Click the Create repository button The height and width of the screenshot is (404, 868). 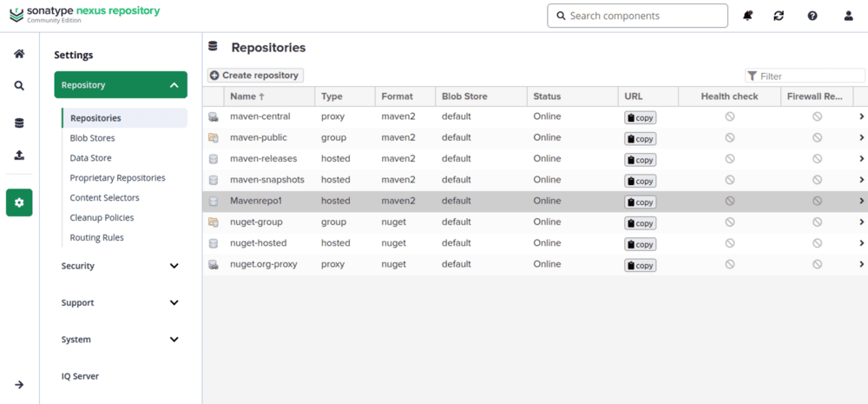(x=255, y=76)
